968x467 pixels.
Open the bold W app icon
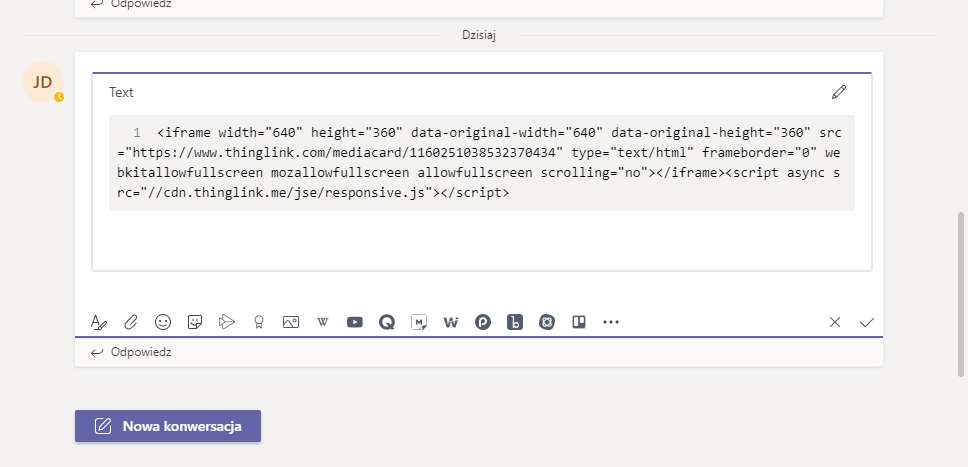point(451,322)
